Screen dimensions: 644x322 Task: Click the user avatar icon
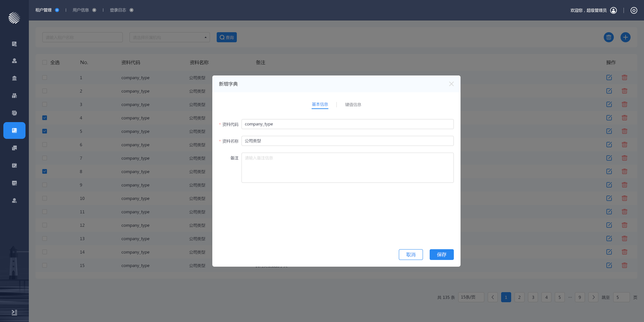[613, 10]
